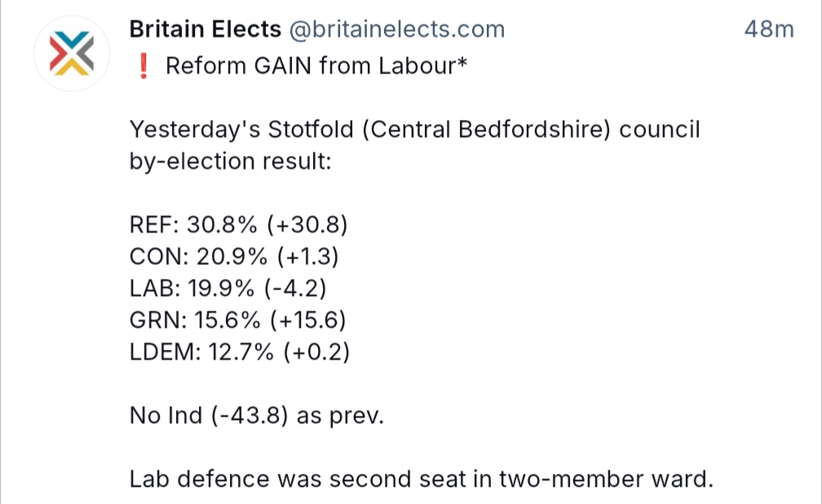Open the Britain Elects profile name
The height and width of the screenshot is (504, 822).
click(205, 30)
